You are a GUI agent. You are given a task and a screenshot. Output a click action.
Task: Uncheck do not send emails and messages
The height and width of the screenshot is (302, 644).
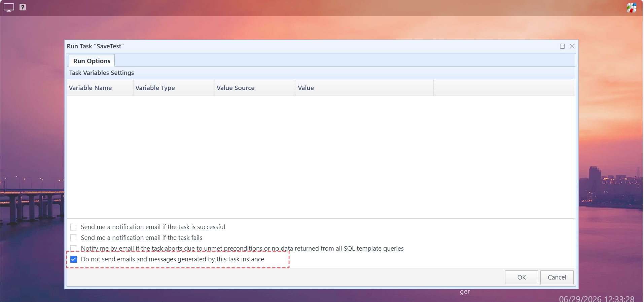pyautogui.click(x=74, y=259)
